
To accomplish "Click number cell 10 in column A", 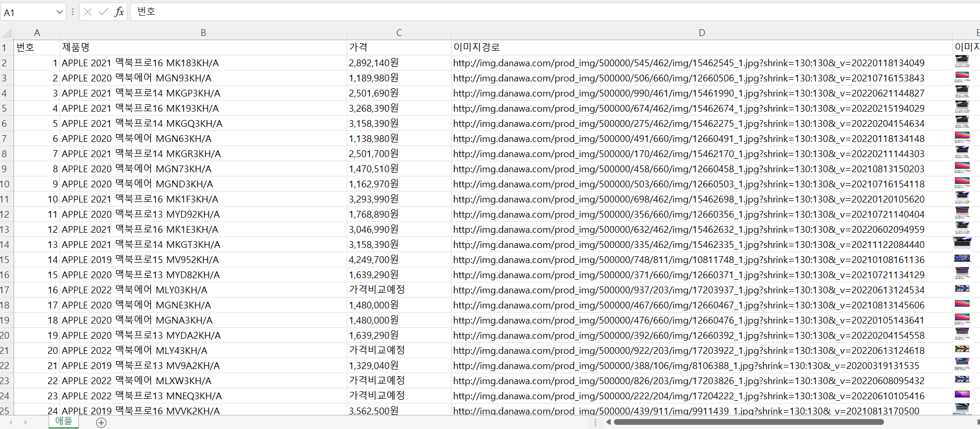I will pos(37,199).
